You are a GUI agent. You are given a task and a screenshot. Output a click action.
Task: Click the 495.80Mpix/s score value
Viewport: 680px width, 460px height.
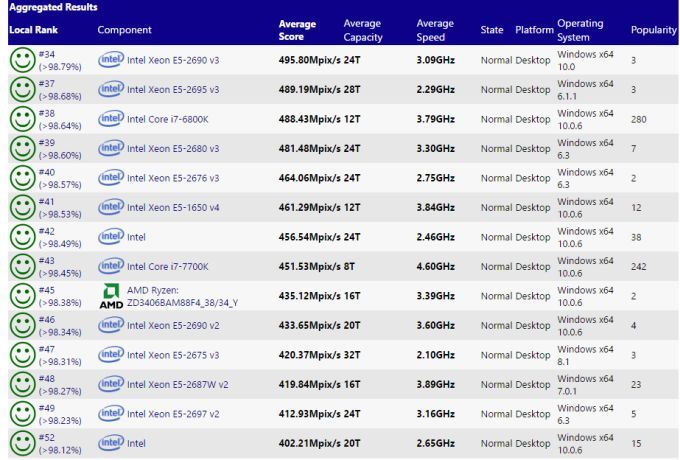tap(310, 60)
